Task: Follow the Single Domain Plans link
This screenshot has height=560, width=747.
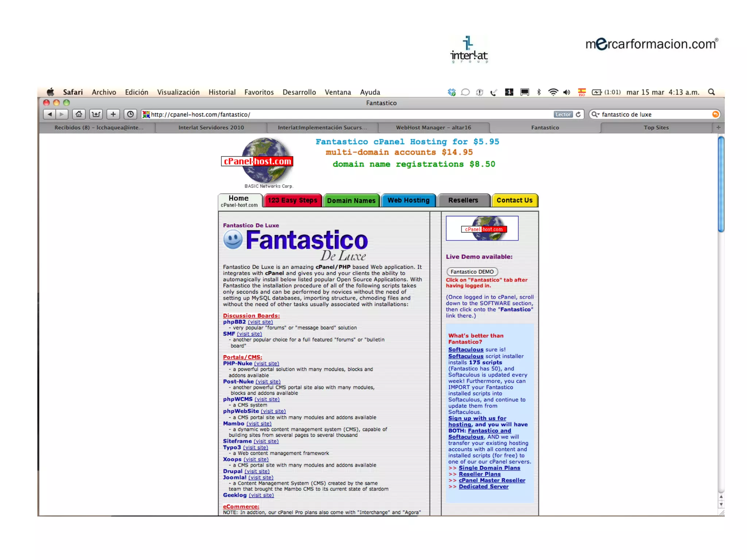Action: click(489, 468)
